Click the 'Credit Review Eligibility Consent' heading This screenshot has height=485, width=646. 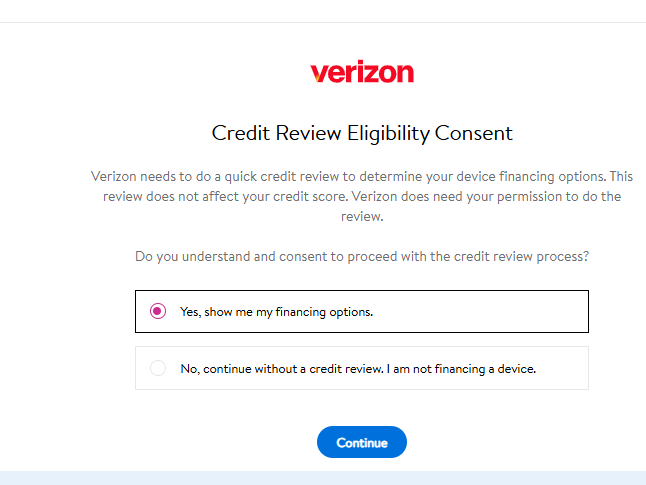click(362, 133)
